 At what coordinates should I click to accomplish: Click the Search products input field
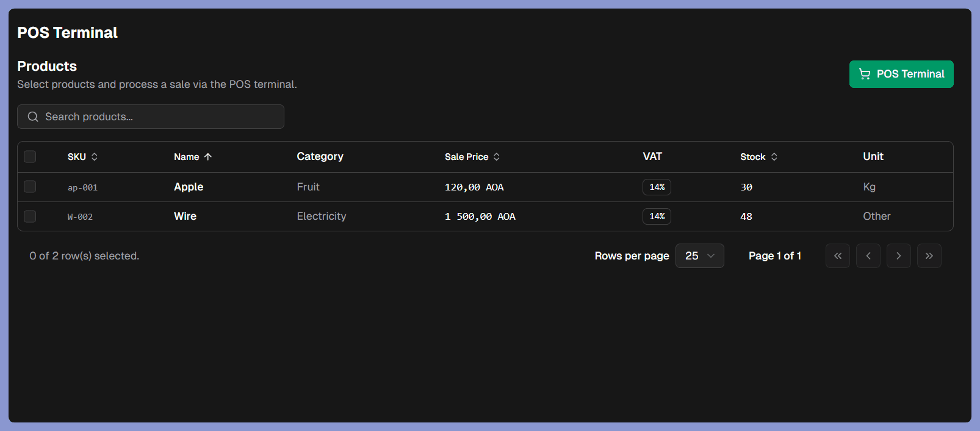(x=151, y=117)
